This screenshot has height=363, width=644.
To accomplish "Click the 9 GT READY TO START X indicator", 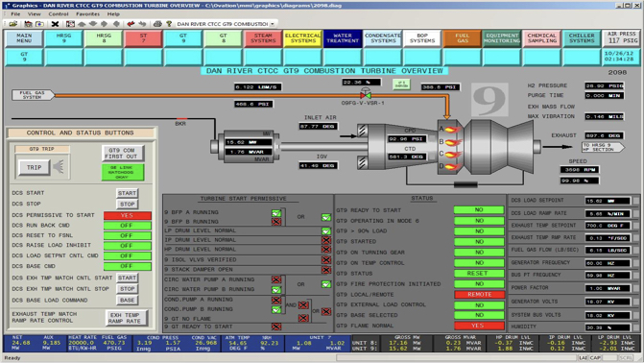I will 276,327.
